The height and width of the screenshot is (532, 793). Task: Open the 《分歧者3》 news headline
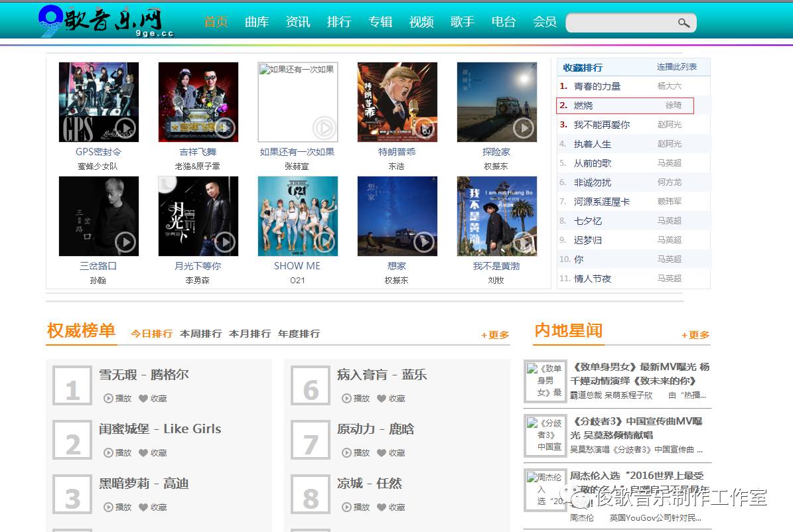click(636, 428)
